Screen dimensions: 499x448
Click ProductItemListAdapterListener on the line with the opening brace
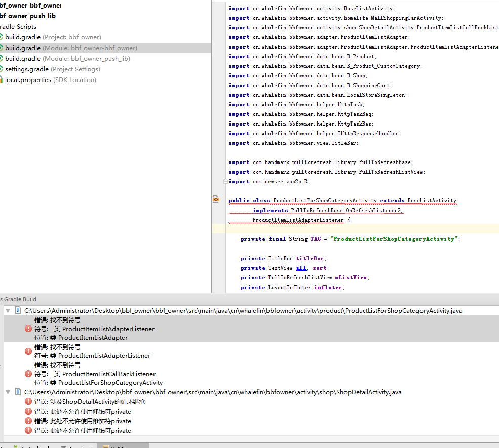(298, 220)
